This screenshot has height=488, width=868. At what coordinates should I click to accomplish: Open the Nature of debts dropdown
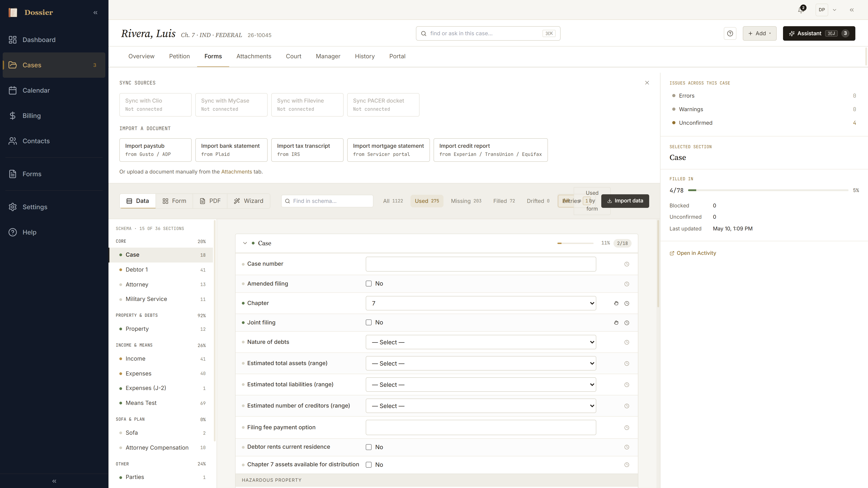(481, 342)
